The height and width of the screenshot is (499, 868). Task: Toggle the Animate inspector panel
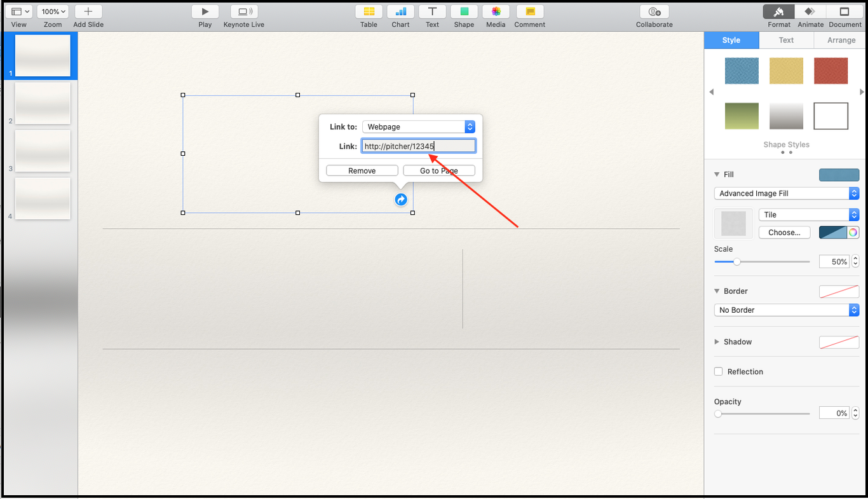[810, 11]
